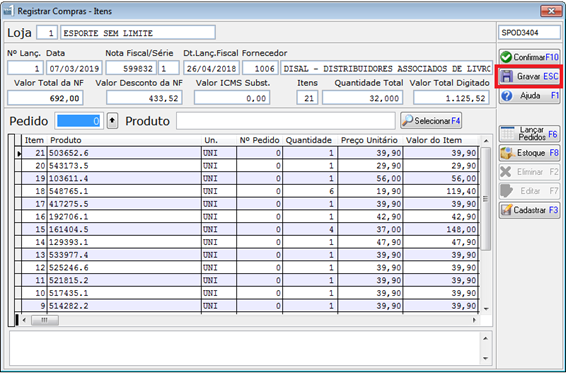The image size is (566, 373).
Task: Click the Cadastrar F3 button
Action: [529, 210]
